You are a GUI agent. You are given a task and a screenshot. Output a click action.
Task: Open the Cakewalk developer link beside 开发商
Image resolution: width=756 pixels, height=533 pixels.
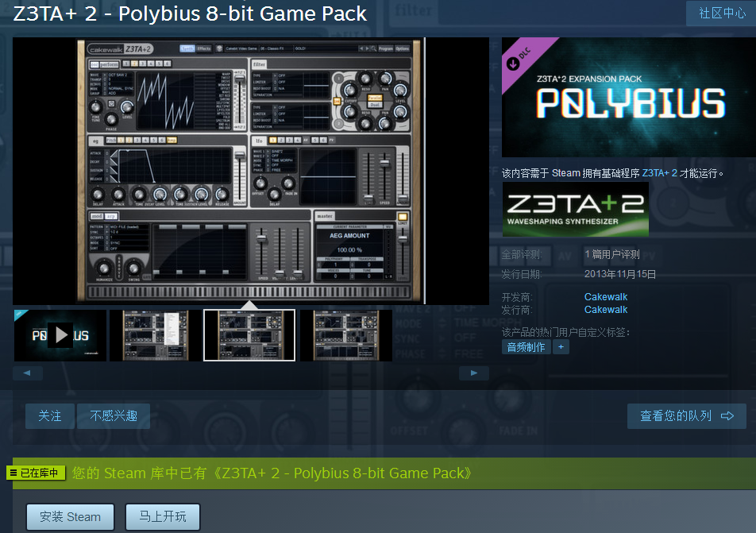click(606, 296)
